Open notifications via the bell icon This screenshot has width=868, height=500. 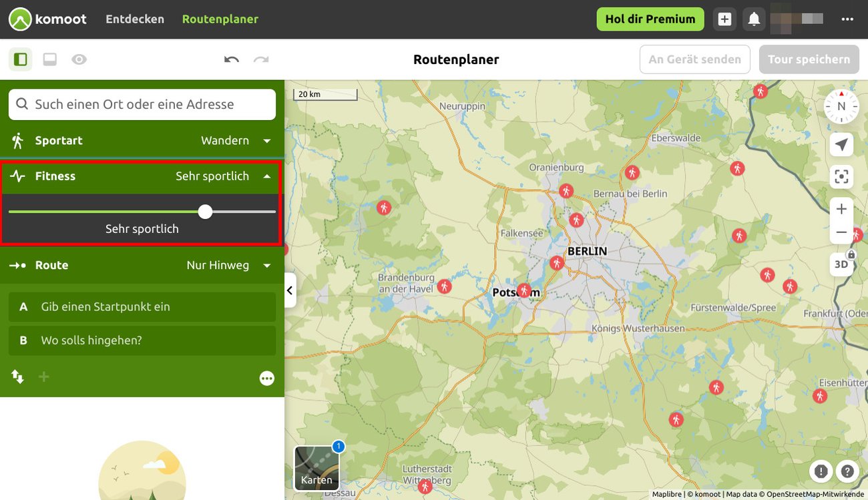(754, 19)
